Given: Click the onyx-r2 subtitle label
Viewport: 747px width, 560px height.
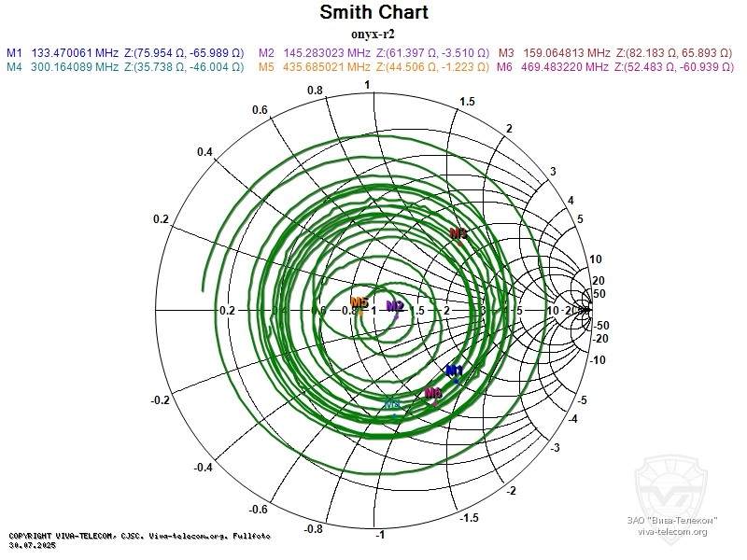Looking at the screenshot, I should coord(373,33).
